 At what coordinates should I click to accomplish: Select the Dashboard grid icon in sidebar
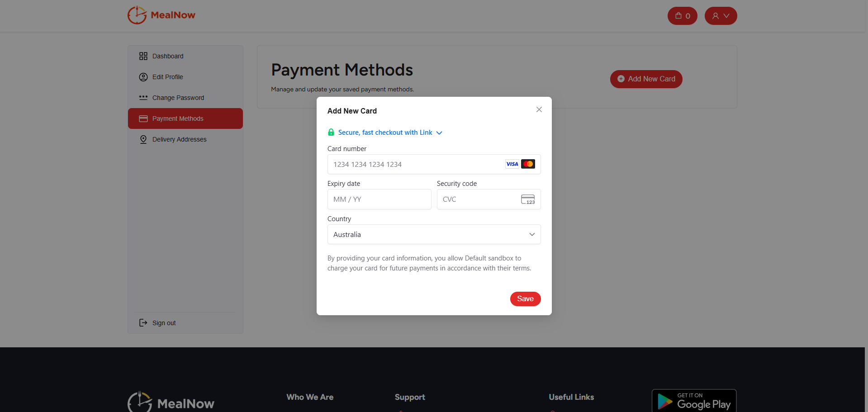[x=143, y=56]
